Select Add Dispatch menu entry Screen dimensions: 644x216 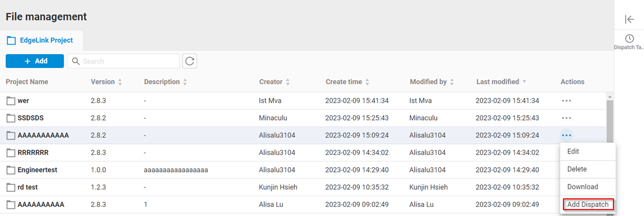[588, 205]
